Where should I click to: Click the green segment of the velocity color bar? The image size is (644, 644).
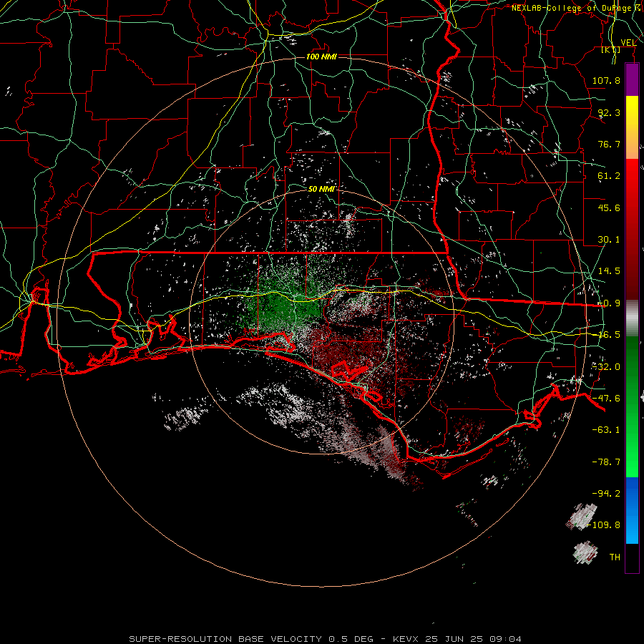point(632,406)
